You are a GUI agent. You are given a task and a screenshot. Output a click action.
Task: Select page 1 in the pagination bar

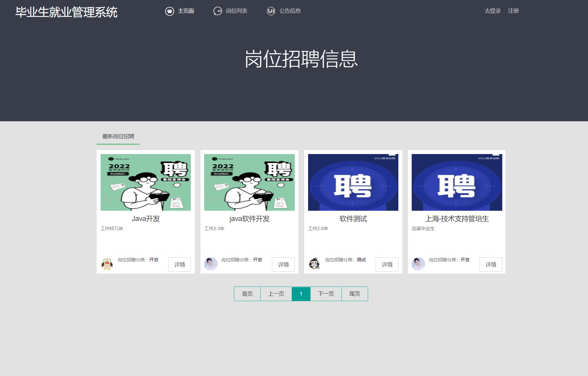click(301, 294)
